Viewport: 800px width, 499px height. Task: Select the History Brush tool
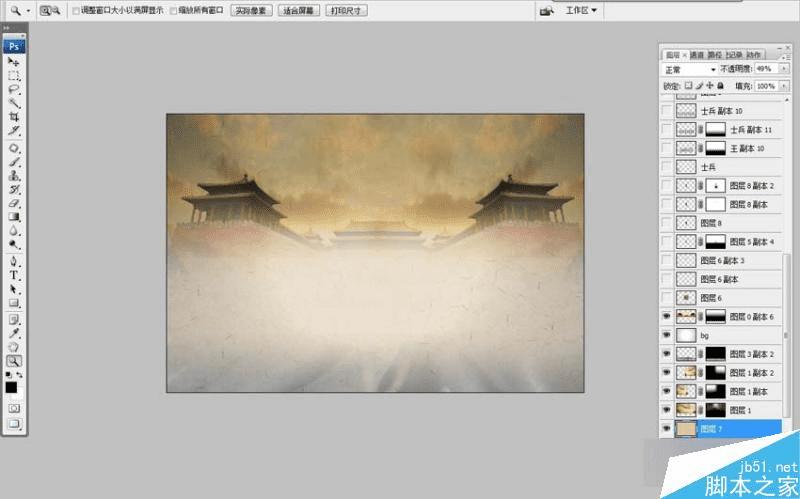pyautogui.click(x=14, y=190)
